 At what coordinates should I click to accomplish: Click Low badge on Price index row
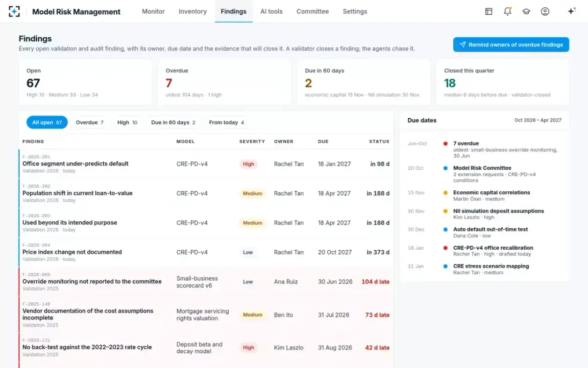pos(248,252)
